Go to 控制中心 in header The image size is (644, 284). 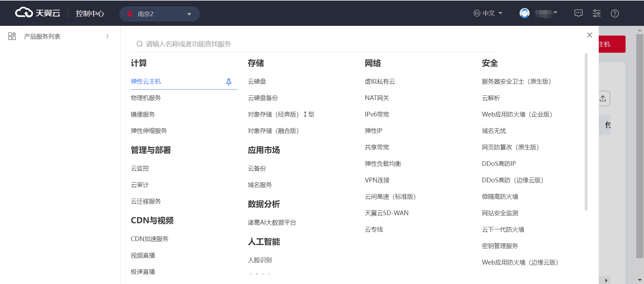[x=90, y=13]
